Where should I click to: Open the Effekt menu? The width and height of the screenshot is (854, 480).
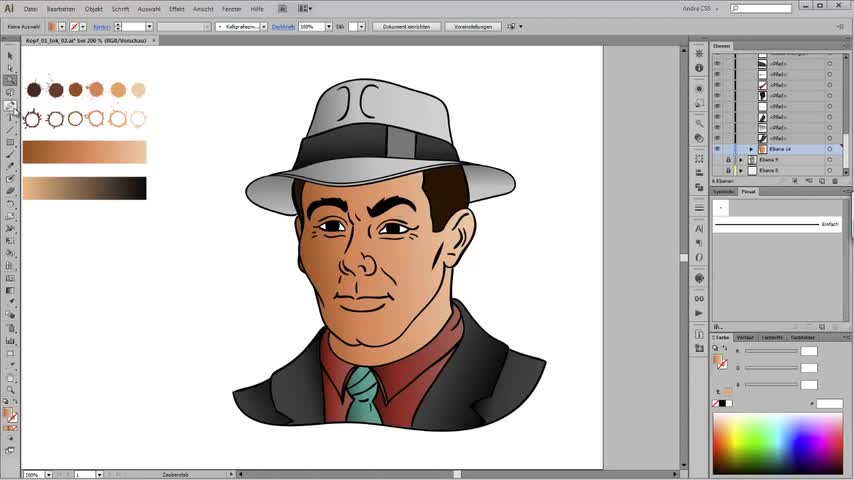click(176, 8)
